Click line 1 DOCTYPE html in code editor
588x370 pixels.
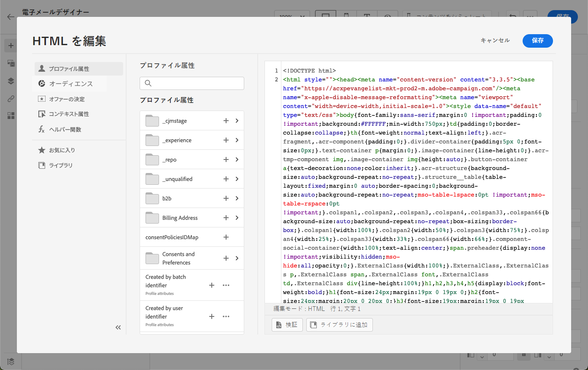[x=310, y=70]
